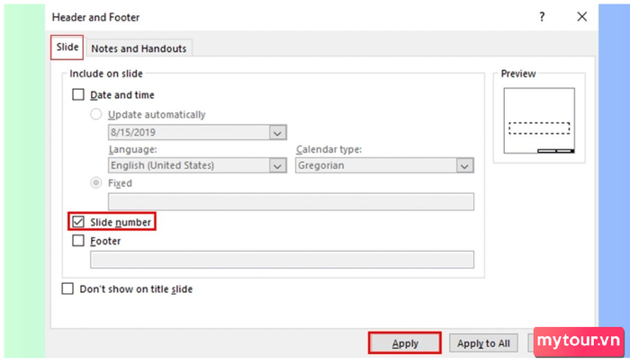630x364 pixels.
Task: Open the Notes and Handouts tab
Action: tap(139, 49)
